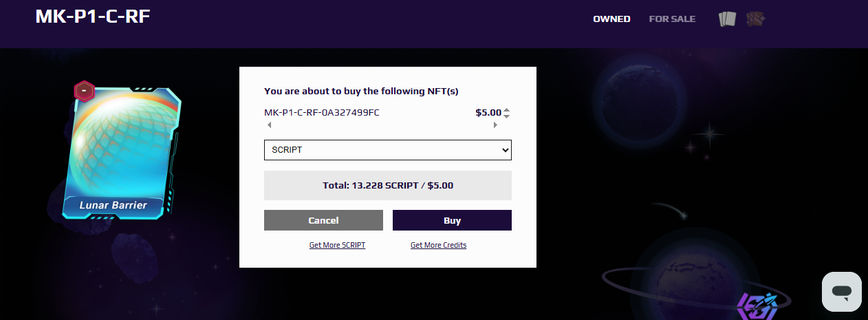Image resolution: width=868 pixels, height=320 pixels.
Task: Open the SCRIPT payment currency dropdown
Action: coord(388,149)
